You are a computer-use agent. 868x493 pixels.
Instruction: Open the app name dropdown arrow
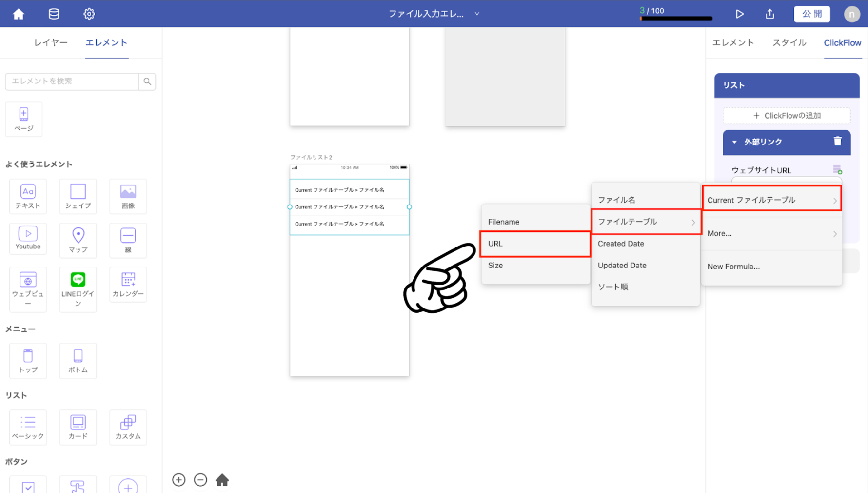coord(477,14)
